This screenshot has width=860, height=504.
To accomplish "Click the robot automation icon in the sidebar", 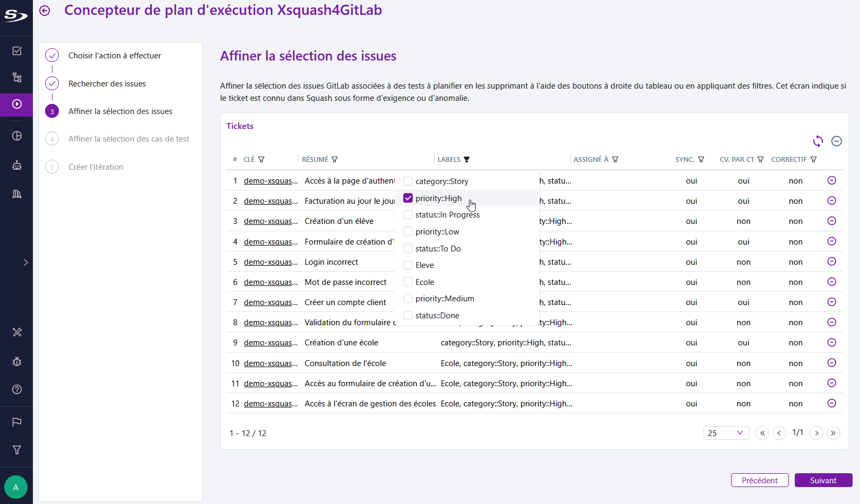I will 17,166.
